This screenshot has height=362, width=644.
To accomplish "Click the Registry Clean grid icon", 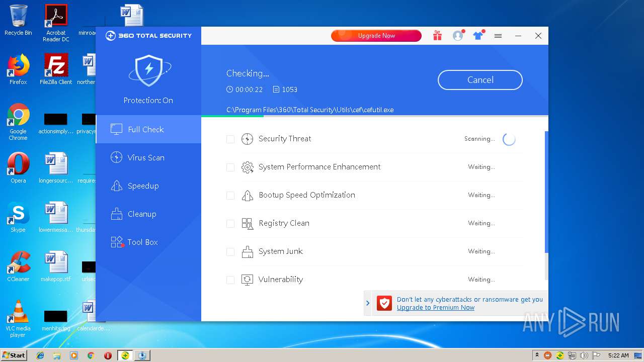I will (x=247, y=224).
